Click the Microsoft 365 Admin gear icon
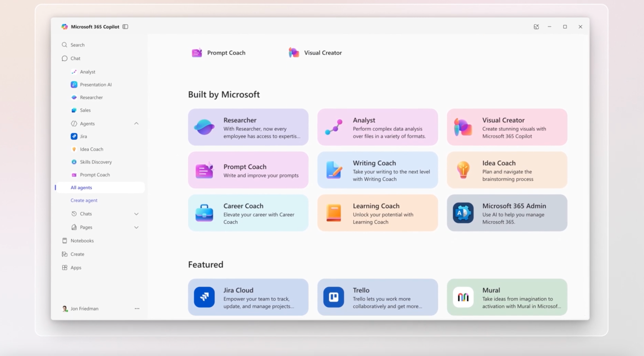The image size is (644, 356). pyautogui.click(x=463, y=213)
